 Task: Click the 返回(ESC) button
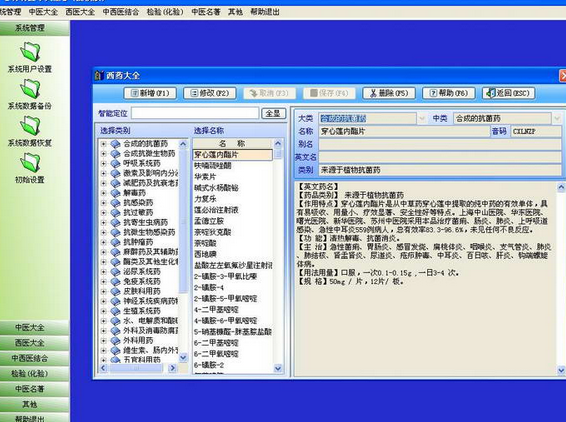pyautogui.click(x=509, y=93)
